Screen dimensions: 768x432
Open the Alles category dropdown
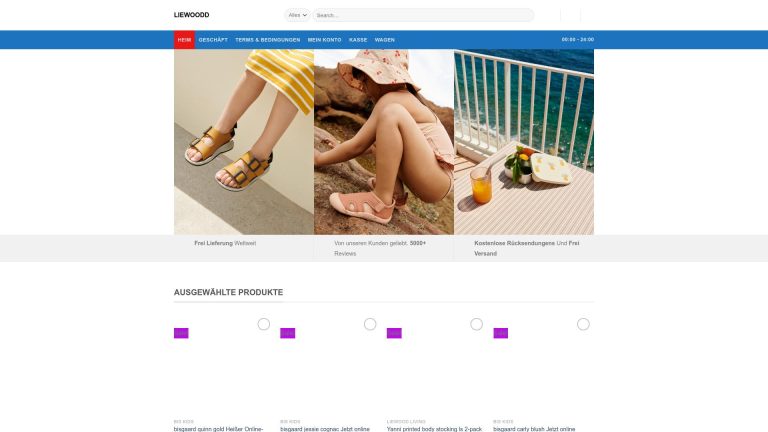coord(297,15)
